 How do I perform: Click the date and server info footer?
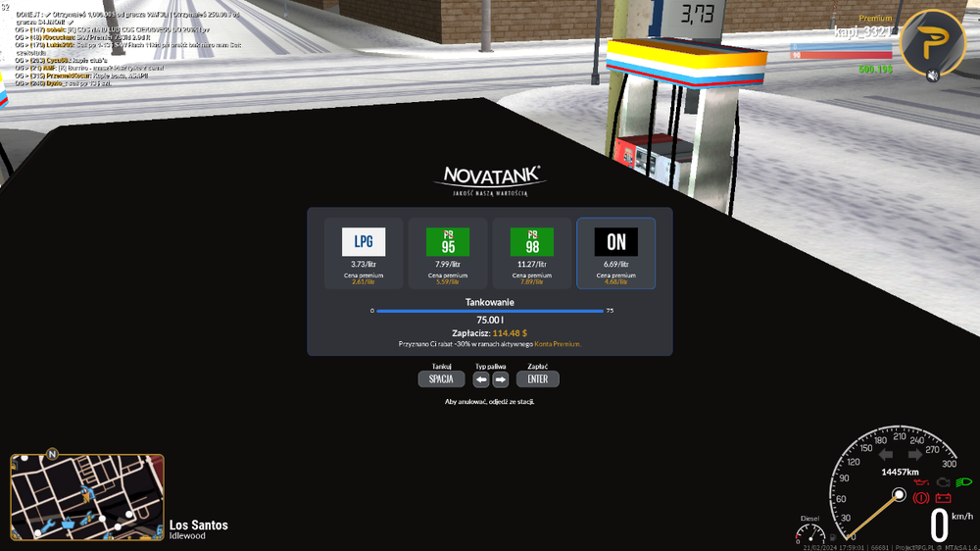coord(891,547)
